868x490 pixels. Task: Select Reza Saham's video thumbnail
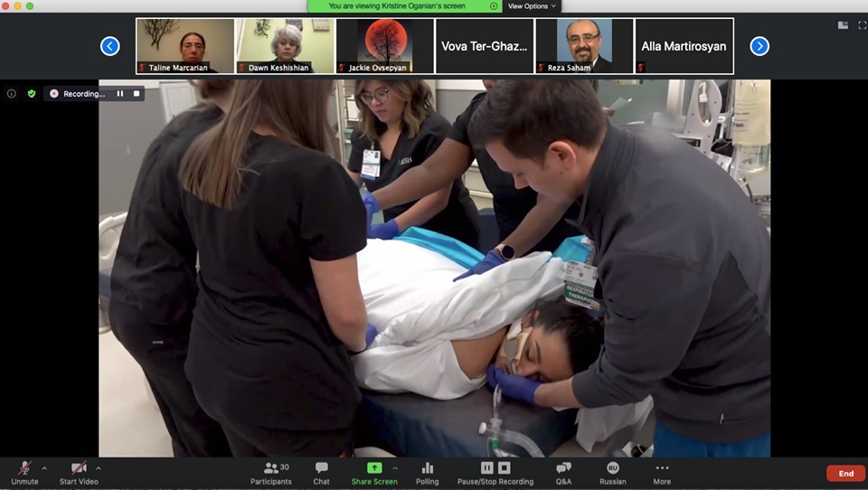tap(584, 45)
